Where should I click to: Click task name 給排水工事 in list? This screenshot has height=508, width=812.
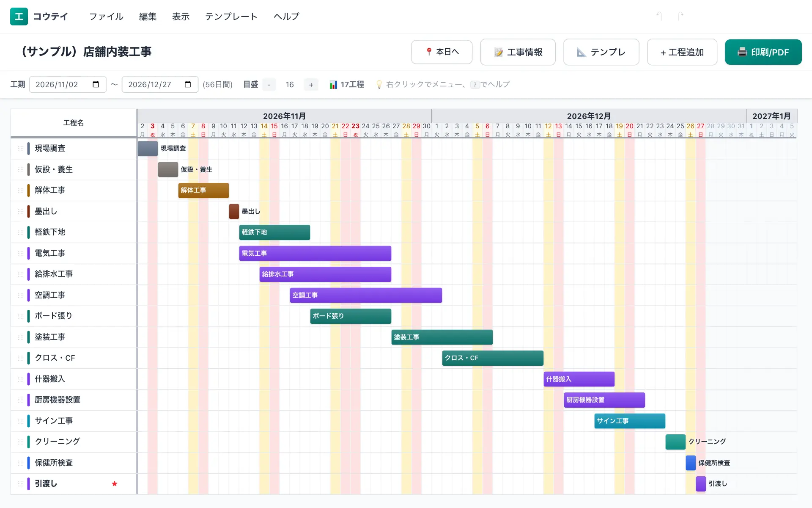[54, 274]
